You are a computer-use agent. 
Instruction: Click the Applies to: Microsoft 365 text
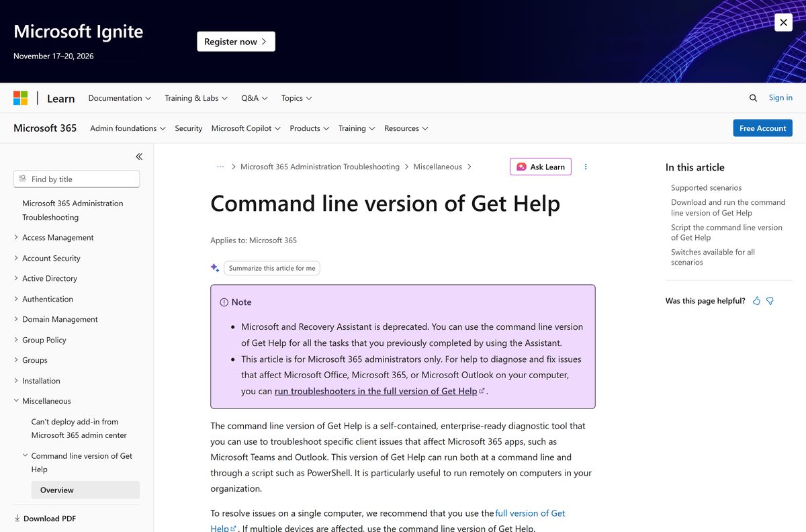click(253, 240)
